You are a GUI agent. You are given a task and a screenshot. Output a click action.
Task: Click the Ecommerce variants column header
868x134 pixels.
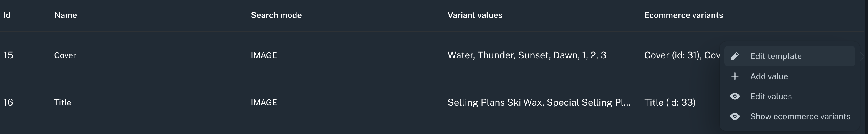coord(683,15)
